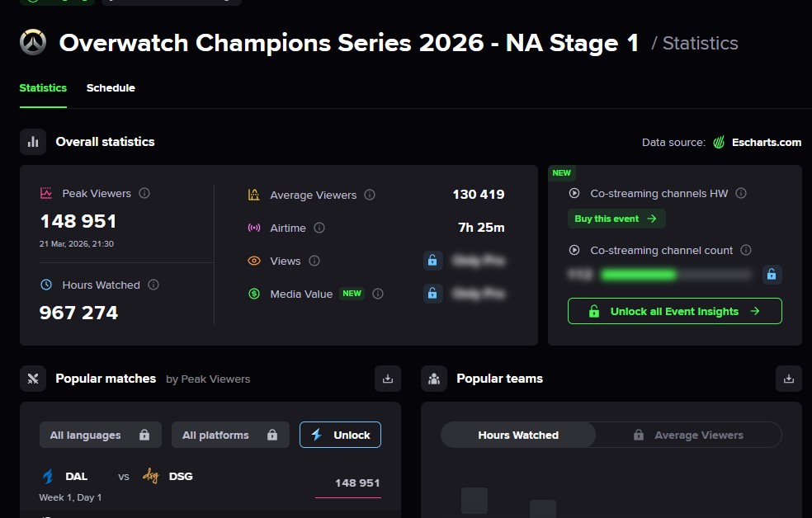Viewport: 812px width, 518px height.
Task: Open the All platforms filter
Action: [230, 435]
